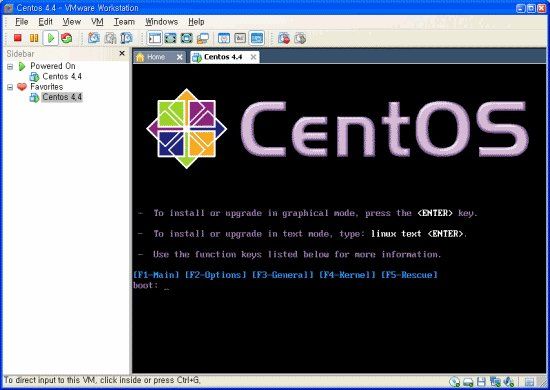Click the green Power On play button
Viewport: 550px width, 390px height.
point(51,38)
